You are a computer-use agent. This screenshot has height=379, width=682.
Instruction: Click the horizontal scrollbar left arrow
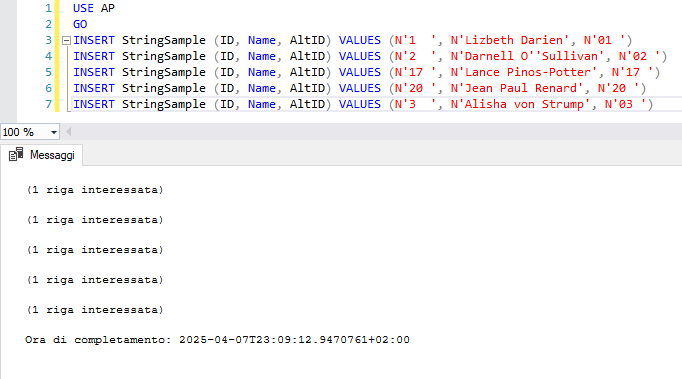point(68,132)
